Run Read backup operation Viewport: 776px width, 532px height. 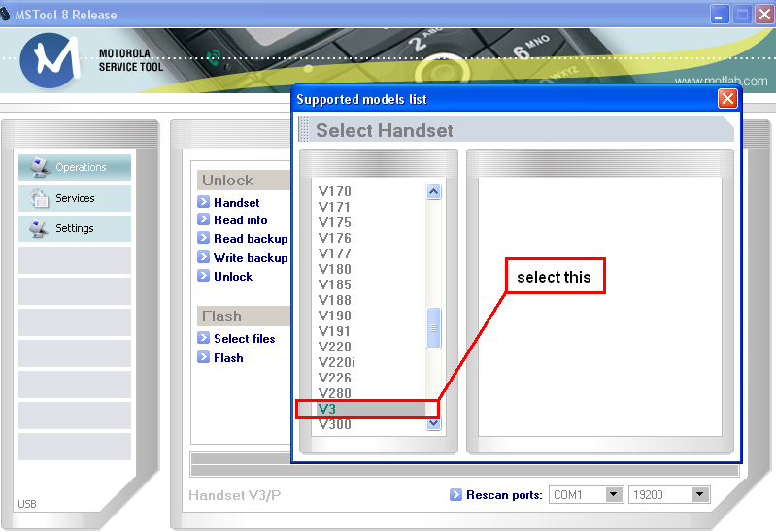coord(251,239)
